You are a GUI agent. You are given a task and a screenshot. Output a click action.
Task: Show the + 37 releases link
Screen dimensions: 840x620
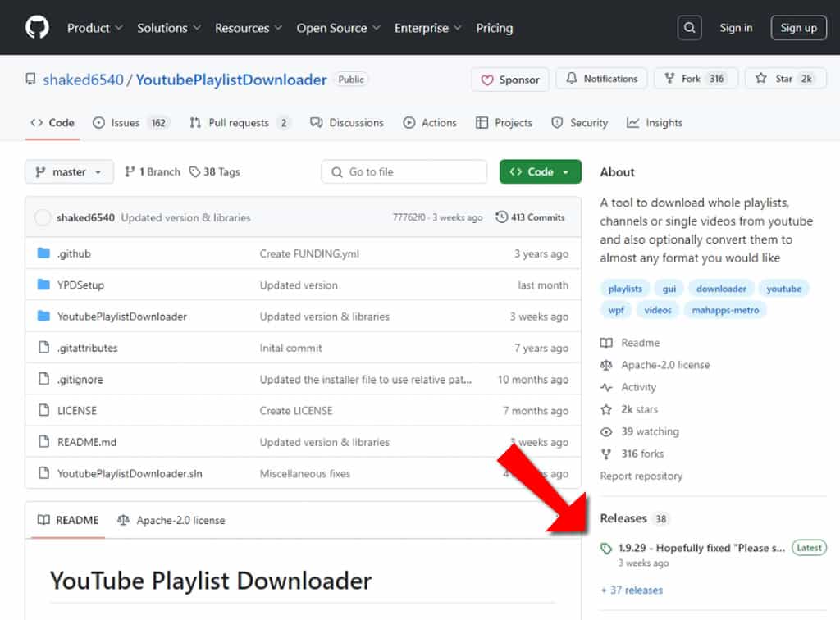point(632,590)
